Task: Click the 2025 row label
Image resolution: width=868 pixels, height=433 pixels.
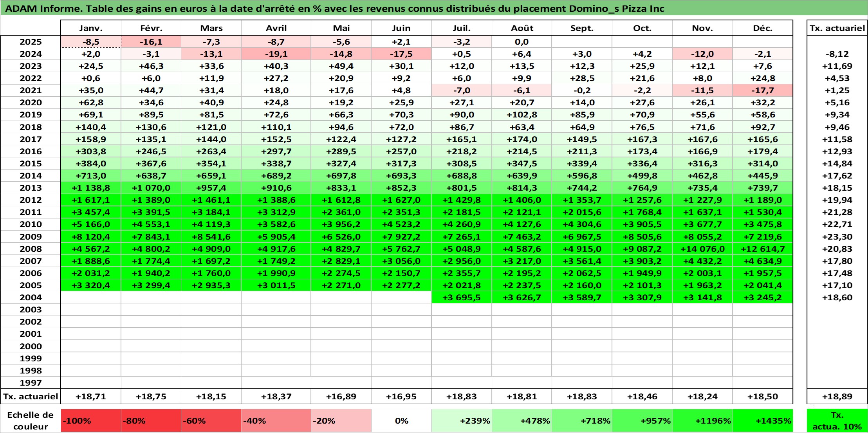Action: tap(31, 42)
